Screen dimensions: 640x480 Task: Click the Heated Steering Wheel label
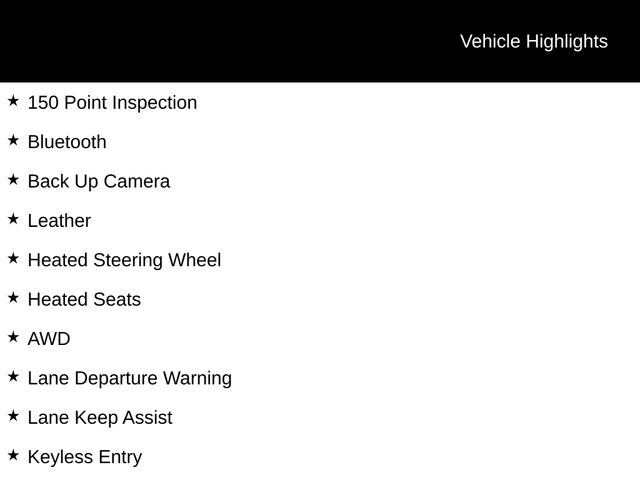point(124,260)
